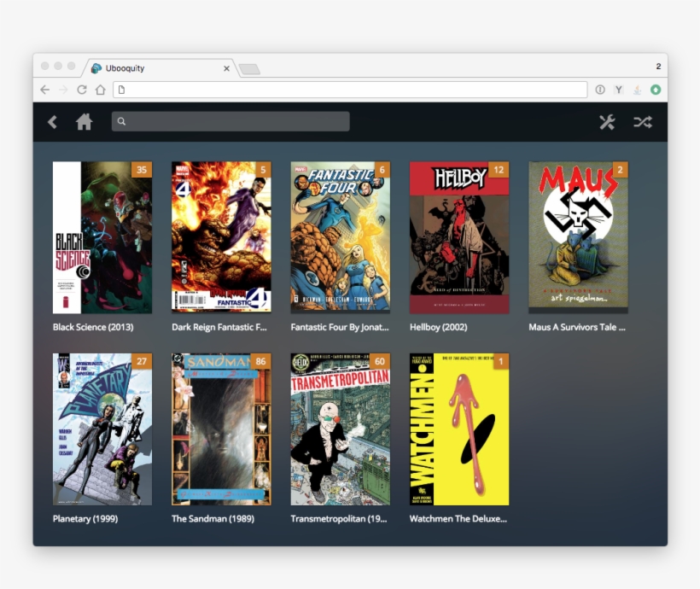Click the Hellboy (2002) cover thumbnail
The height and width of the screenshot is (589, 700).
point(459,237)
